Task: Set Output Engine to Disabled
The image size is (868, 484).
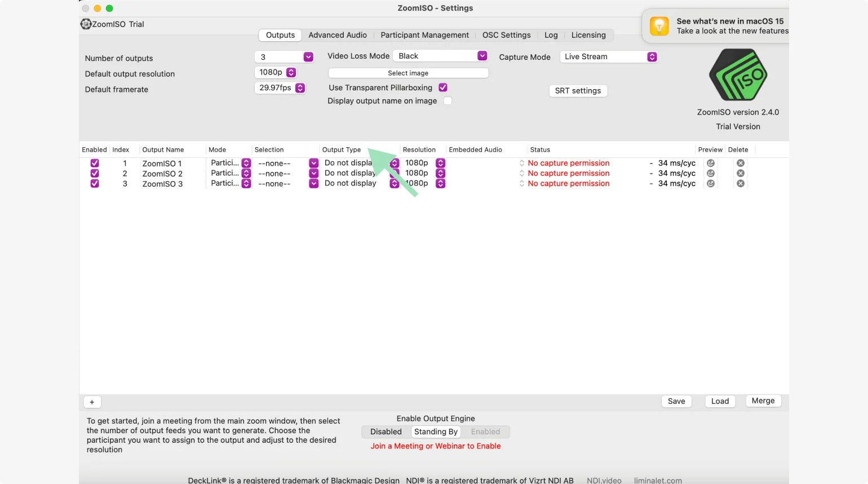Action: pyautogui.click(x=386, y=432)
